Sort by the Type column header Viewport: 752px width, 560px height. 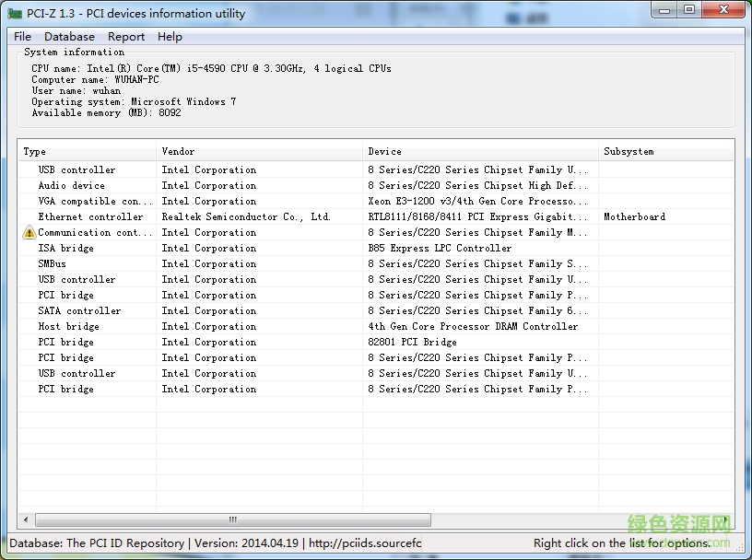87,151
